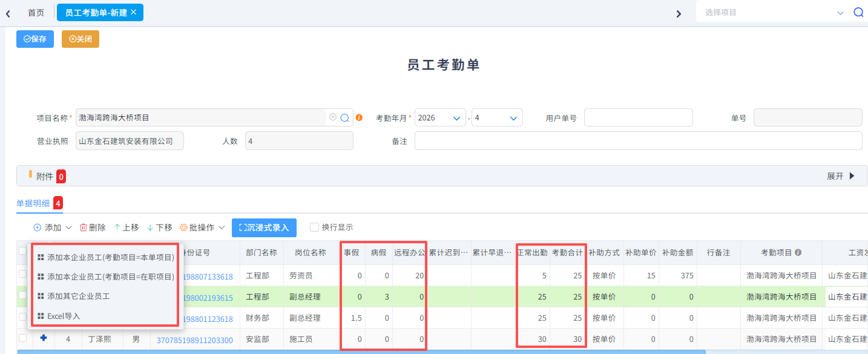Choose Excel导入 from the menu
The image size is (868, 354).
click(x=106, y=316)
